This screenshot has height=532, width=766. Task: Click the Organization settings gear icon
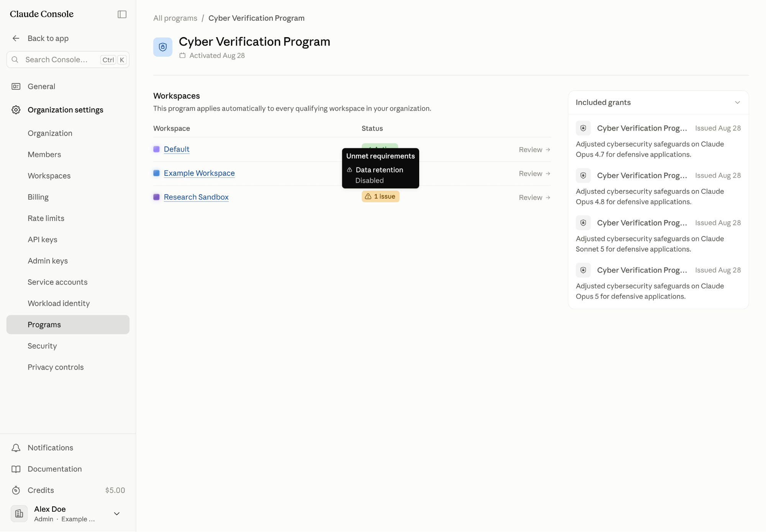click(16, 110)
